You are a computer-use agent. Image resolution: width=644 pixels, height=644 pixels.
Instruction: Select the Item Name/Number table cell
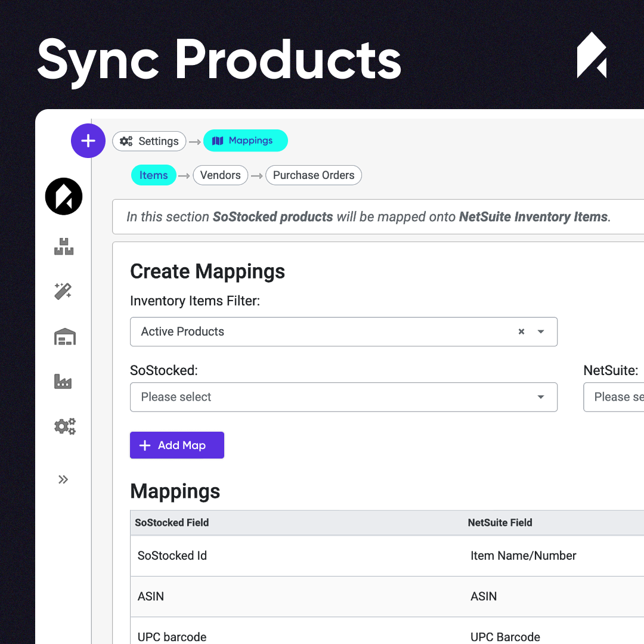[x=524, y=556]
